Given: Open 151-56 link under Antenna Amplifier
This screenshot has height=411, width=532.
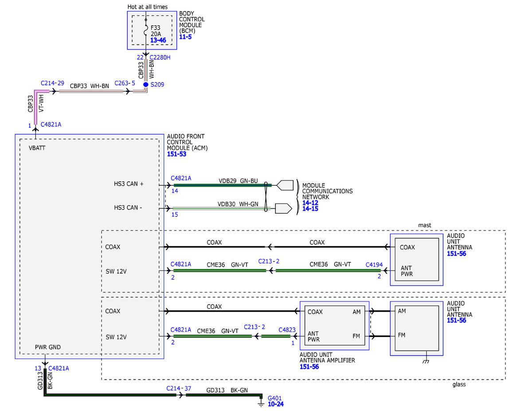Looking at the screenshot, I should (309, 367).
